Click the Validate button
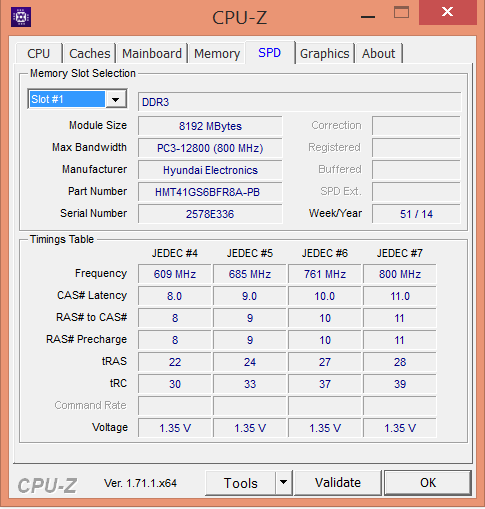485x509 pixels. (x=338, y=482)
